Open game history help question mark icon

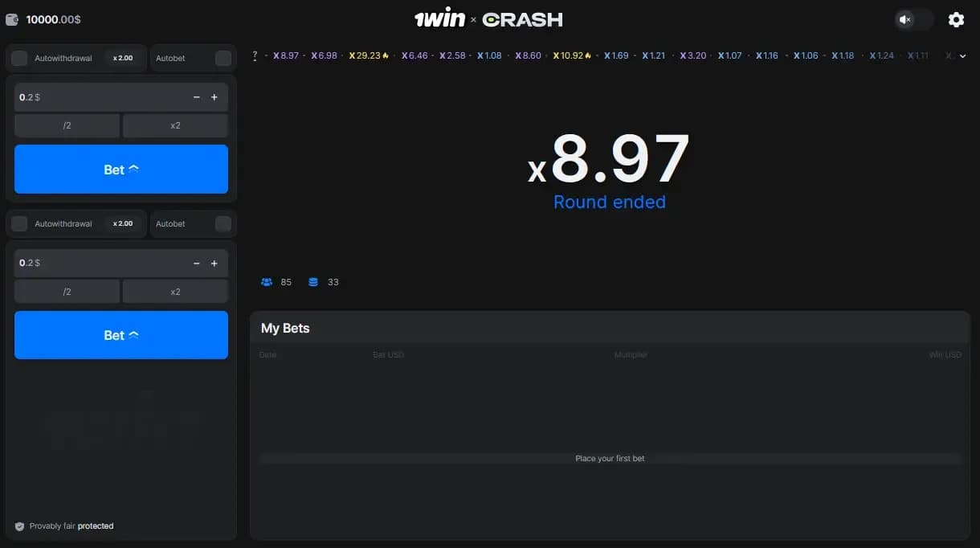pos(255,55)
